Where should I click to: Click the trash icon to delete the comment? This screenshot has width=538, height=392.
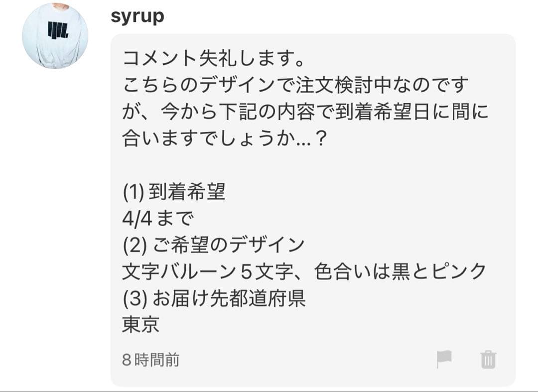(x=490, y=358)
